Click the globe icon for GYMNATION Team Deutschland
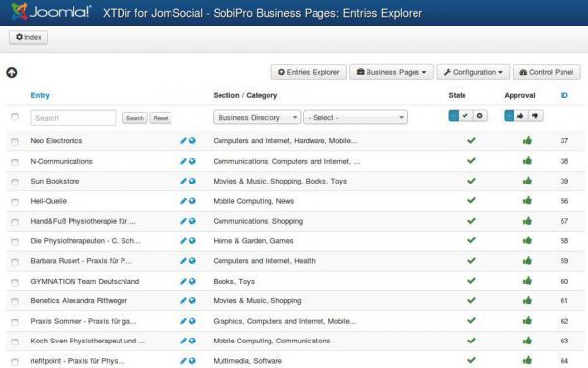The width and height of the screenshot is (588, 368). coord(192,281)
